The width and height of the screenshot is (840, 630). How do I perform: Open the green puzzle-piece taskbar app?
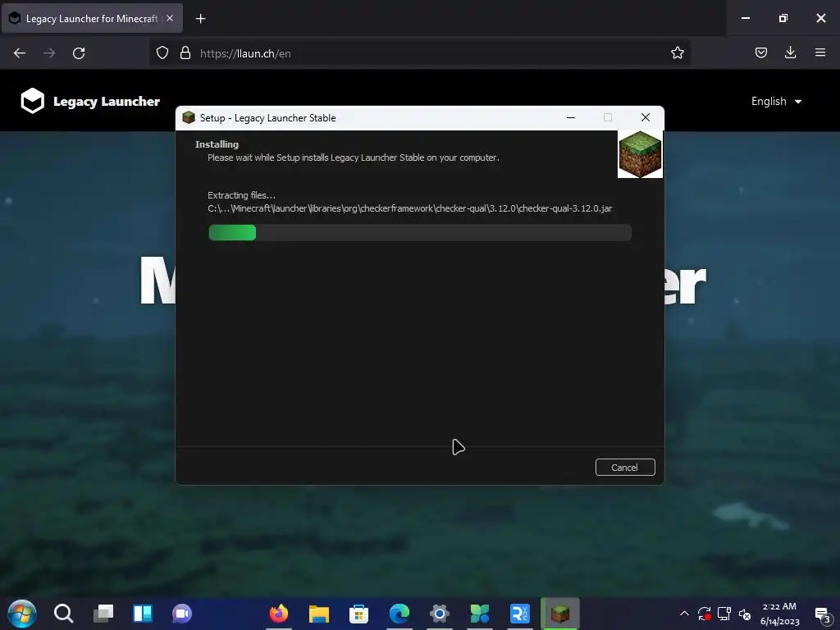479,614
